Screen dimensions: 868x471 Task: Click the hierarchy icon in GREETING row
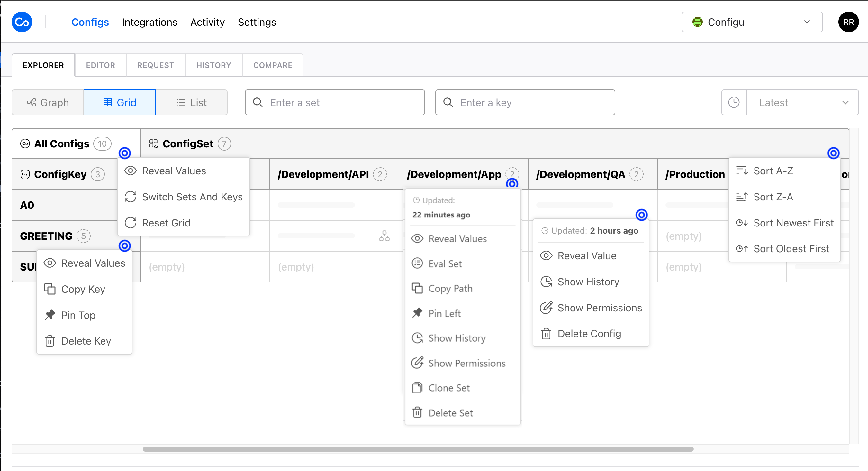click(x=384, y=236)
